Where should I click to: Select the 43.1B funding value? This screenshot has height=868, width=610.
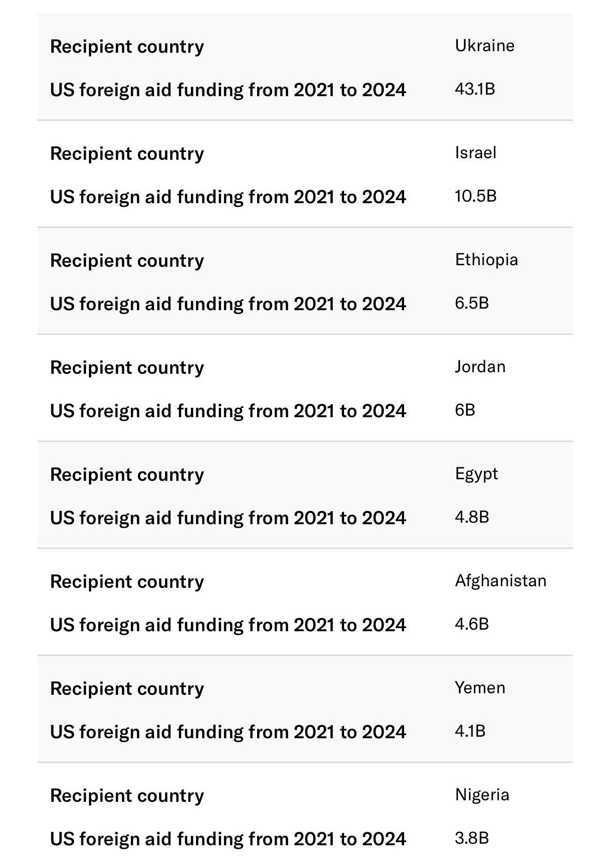point(474,89)
